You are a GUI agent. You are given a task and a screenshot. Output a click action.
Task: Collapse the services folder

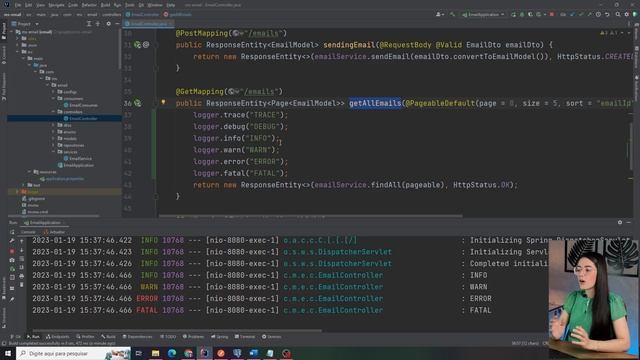(x=53, y=152)
